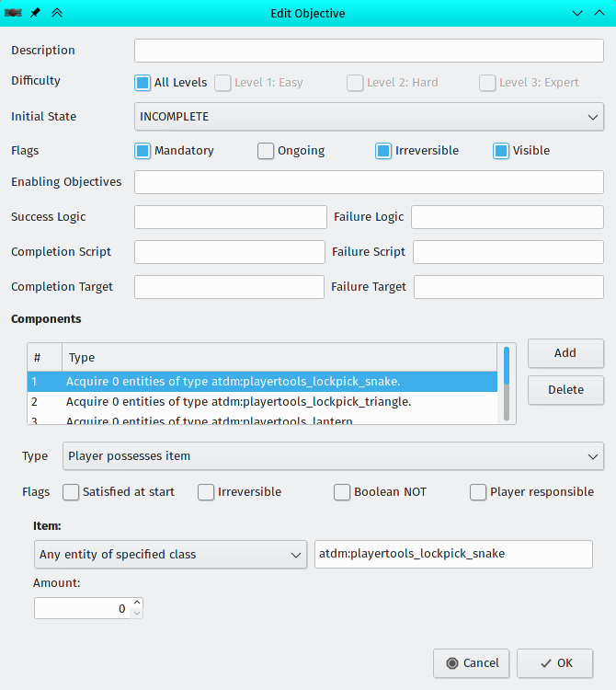Toggle the All Levels difficulty checkbox
Viewport: 616px width, 690px height.
coord(143,83)
